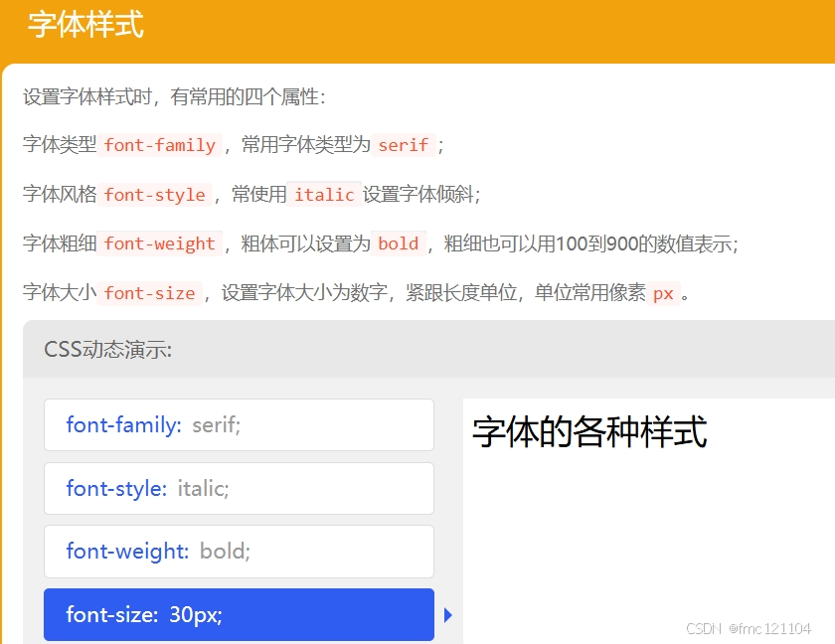Select the font-weight: bold option
The image size is (835, 644).
239,552
